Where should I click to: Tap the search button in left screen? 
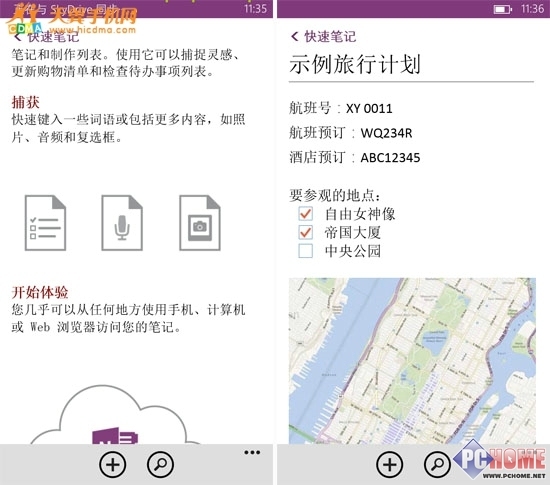160,464
